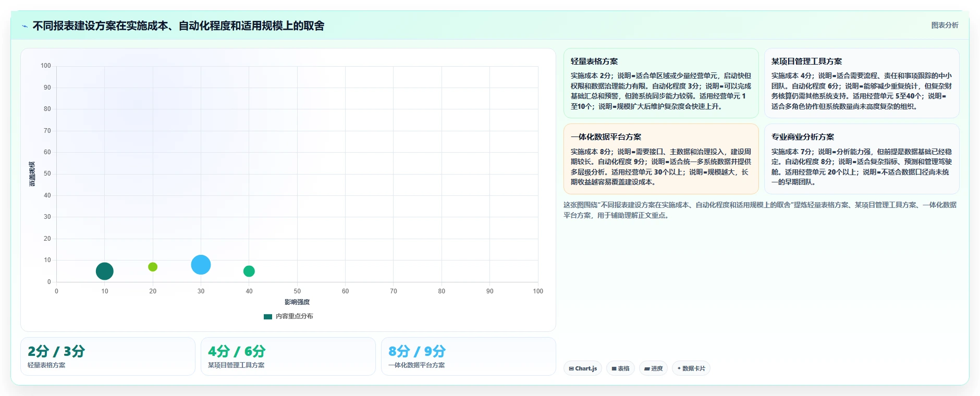Click the 影响强度 x-axis label

pos(297,302)
